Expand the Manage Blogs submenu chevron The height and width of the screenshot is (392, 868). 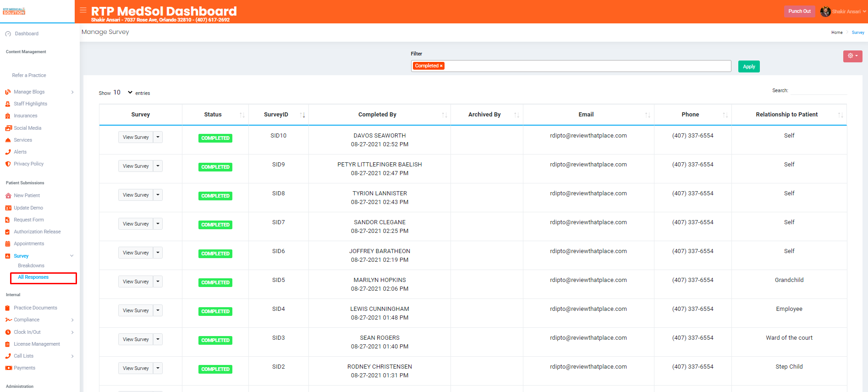pos(72,92)
